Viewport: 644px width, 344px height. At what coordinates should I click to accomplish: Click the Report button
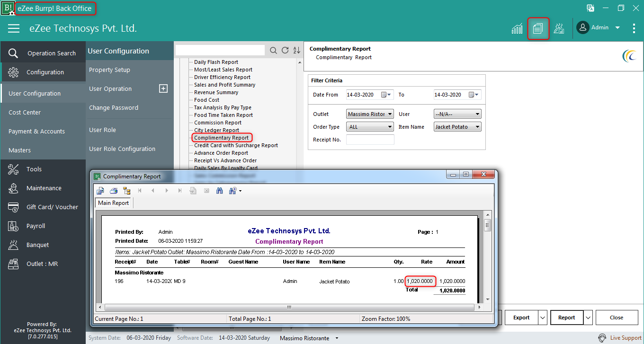tap(567, 318)
